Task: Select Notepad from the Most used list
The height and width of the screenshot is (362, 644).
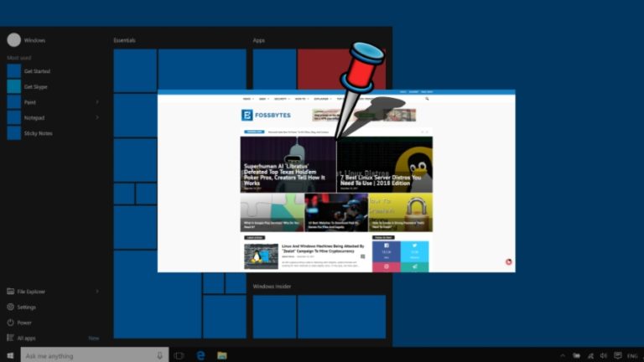Action: (x=34, y=118)
